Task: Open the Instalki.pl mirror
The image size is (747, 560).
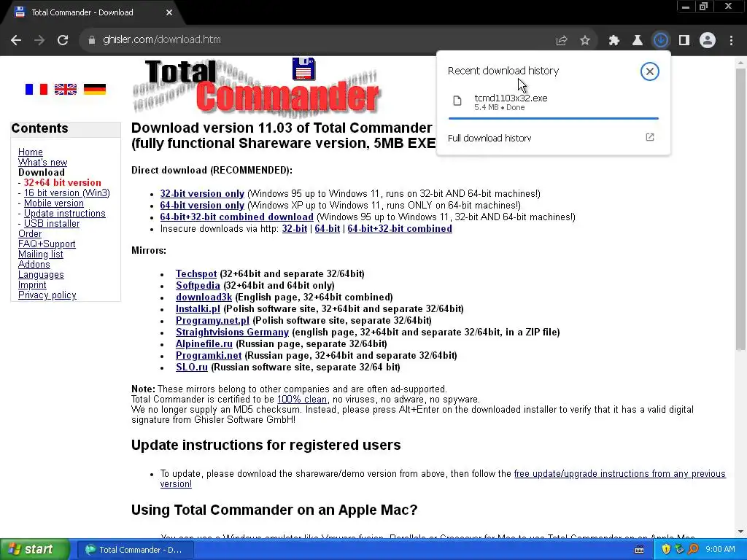Action: (198, 308)
